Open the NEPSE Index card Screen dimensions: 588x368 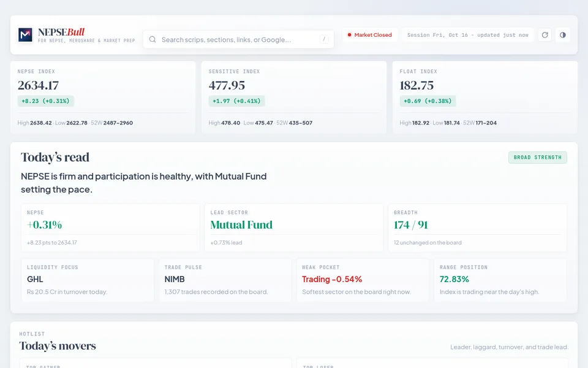[103, 98]
